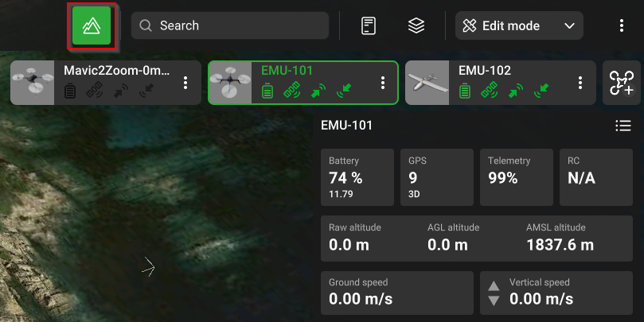This screenshot has width=644, height=322.
Task: Click the GPS 9 3D telemetry tile
Action: point(436,177)
